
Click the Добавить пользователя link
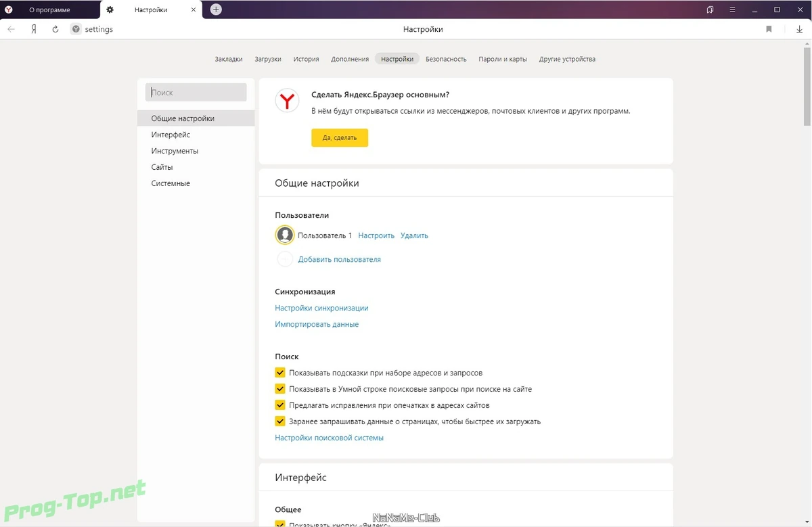pos(340,259)
